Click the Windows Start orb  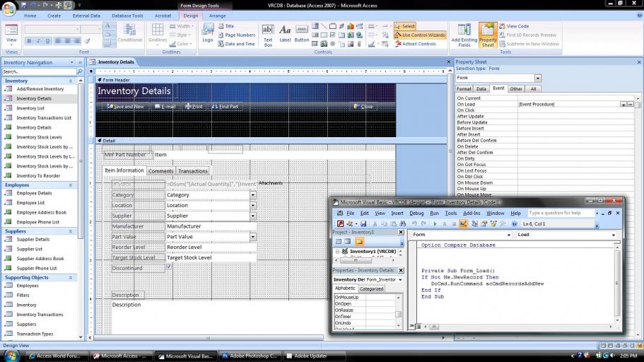click(11, 356)
